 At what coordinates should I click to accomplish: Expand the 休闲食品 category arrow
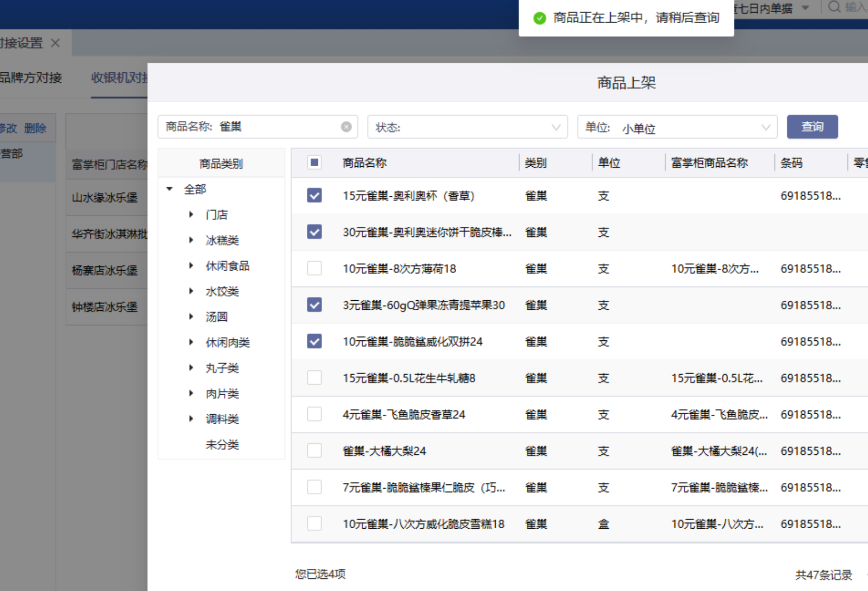[x=191, y=265]
